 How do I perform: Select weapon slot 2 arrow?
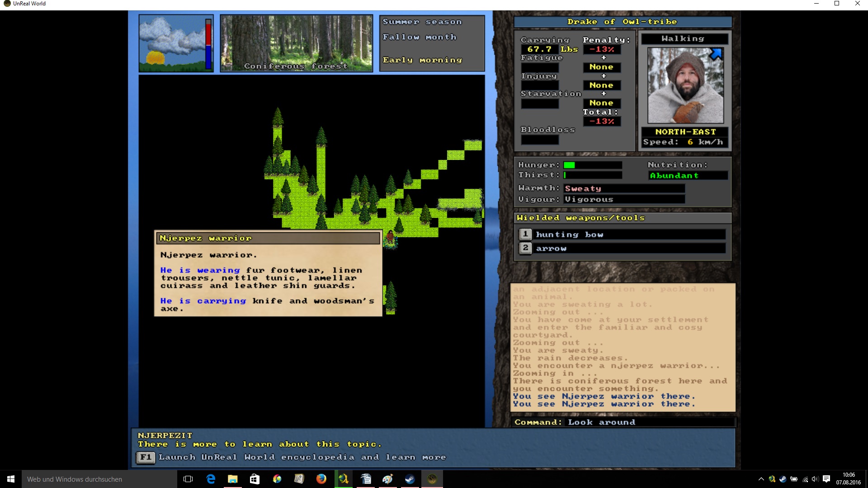[622, 248]
